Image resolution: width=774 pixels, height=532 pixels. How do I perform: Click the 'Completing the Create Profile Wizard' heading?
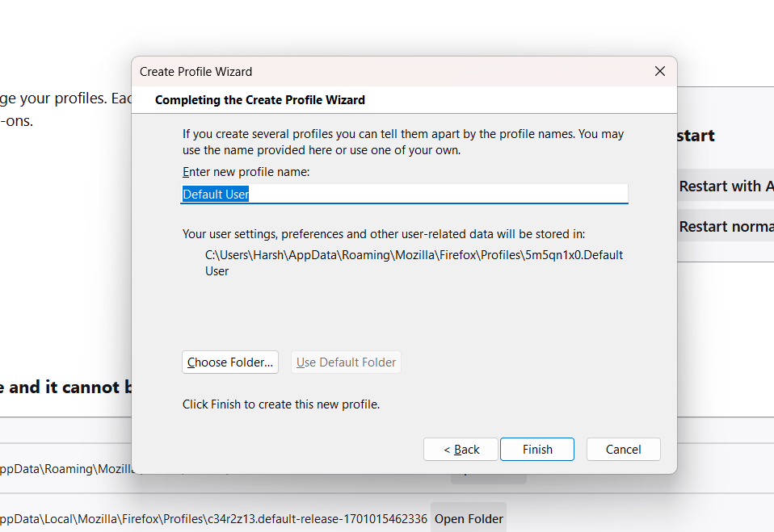tap(260, 100)
